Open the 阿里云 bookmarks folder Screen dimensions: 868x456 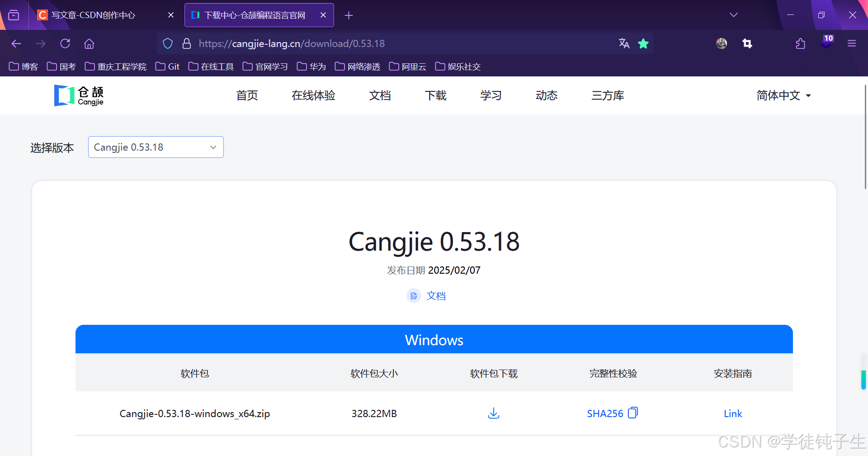408,66
